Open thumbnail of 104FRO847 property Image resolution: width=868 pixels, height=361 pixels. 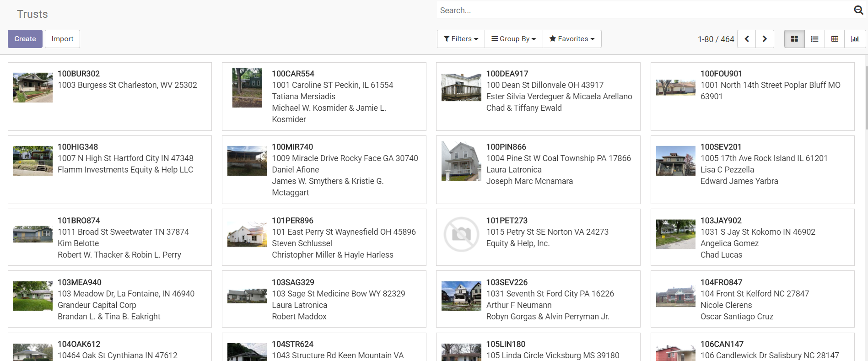tap(675, 296)
